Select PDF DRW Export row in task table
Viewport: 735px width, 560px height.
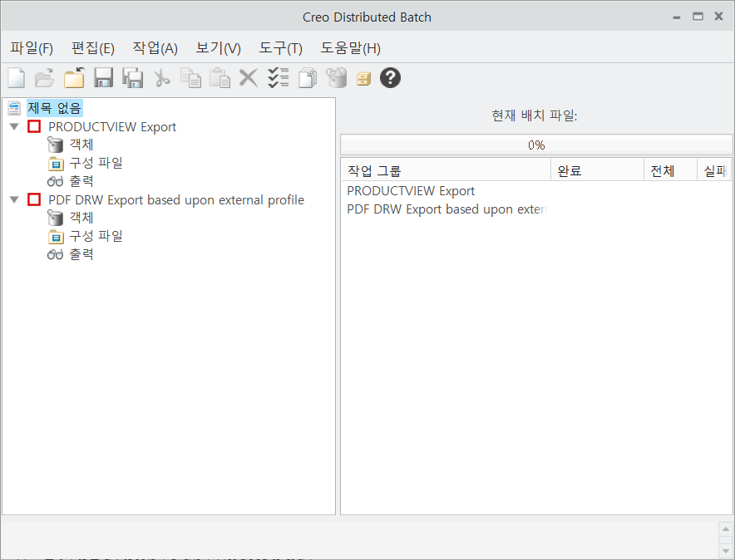[535, 209]
